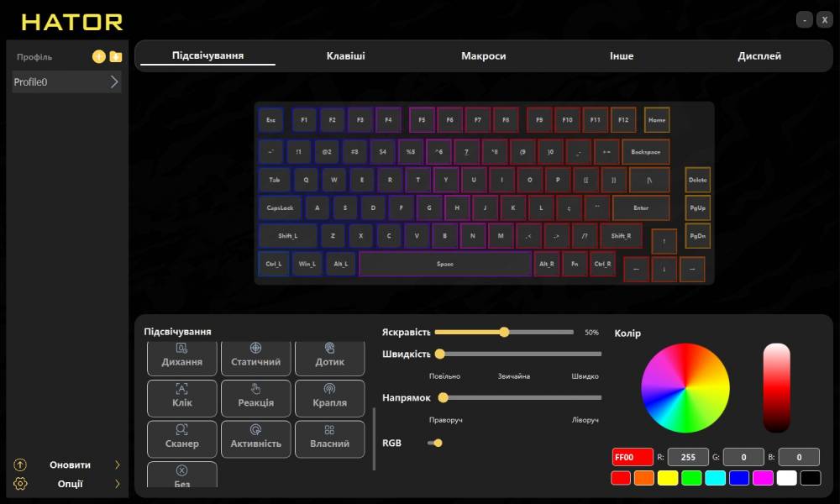Toggle the RGB switch

pyautogui.click(x=434, y=443)
